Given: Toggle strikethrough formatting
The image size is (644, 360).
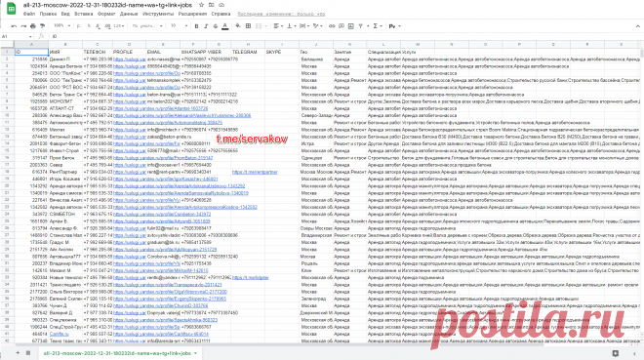Looking at the screenshot, I should tap(216, 26).
